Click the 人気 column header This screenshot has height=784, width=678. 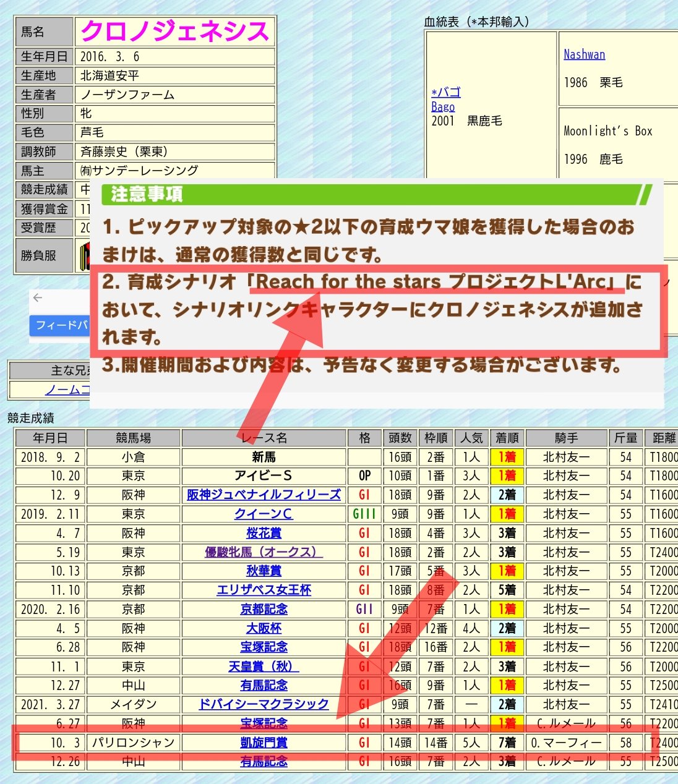pyautogui.click(x=471, y=438)
